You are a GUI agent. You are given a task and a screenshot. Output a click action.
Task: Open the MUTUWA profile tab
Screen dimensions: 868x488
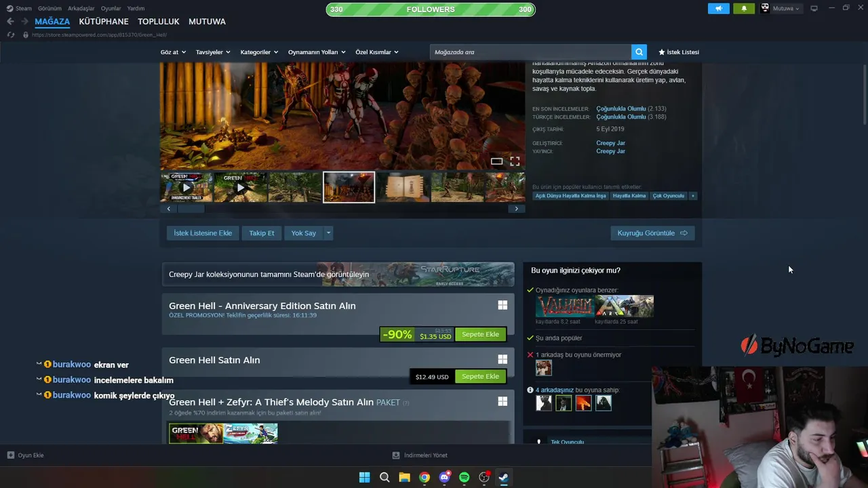tap(207, 22)
